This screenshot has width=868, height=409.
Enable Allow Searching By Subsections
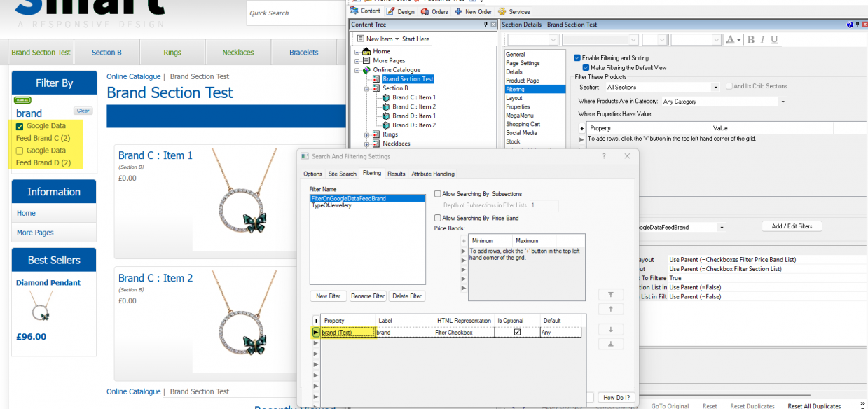(x=438, y=194)
